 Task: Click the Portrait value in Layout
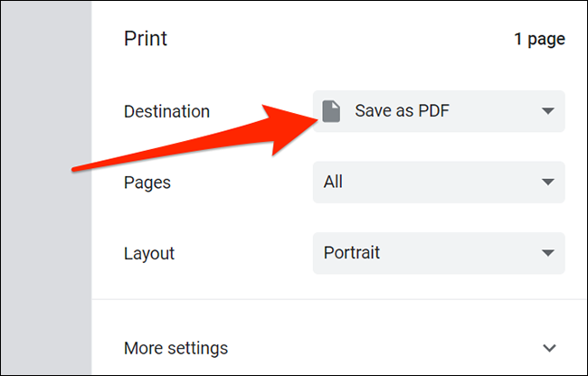[353, 253]
